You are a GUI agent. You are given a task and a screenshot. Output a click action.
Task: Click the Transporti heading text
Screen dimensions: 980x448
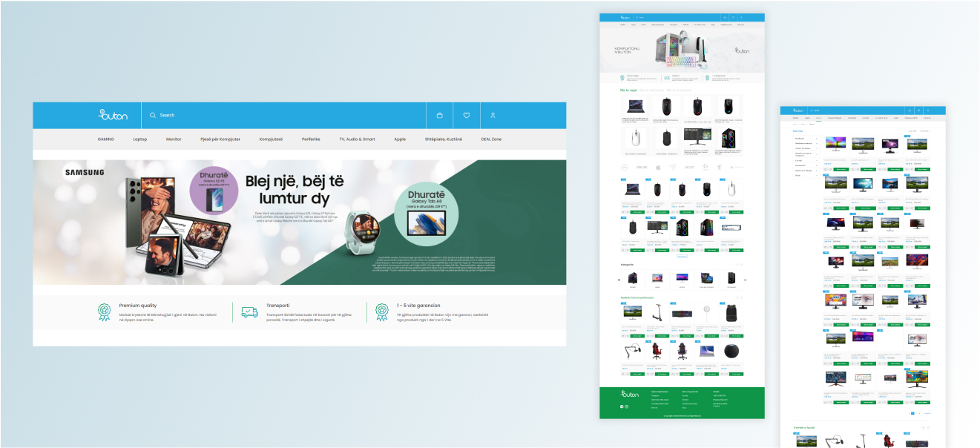[x=277, y=306]
